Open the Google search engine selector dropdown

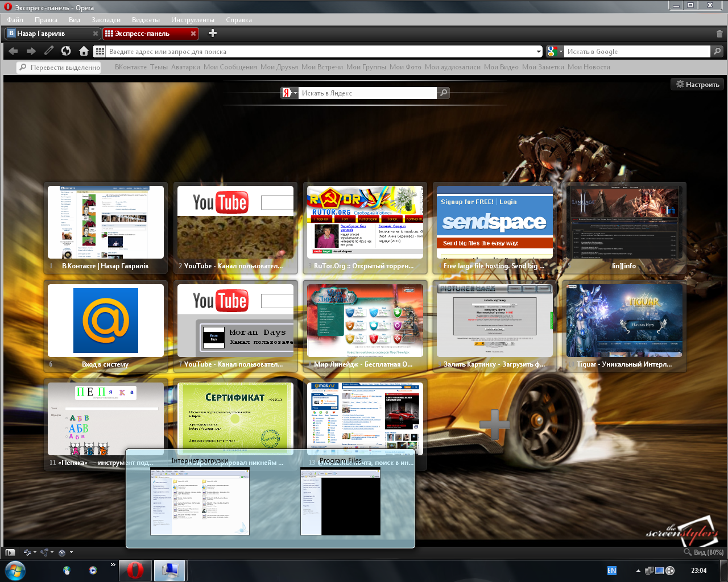(x=554, y=51)
